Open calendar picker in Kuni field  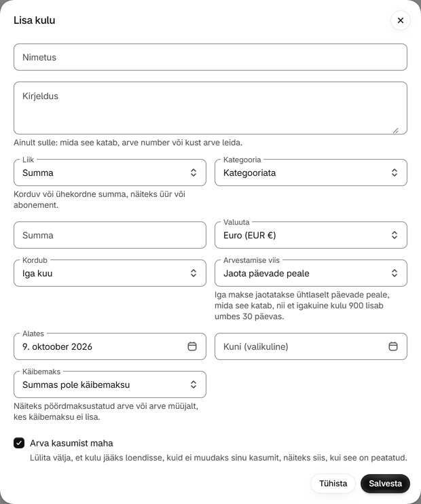pyautogui.click(x=392, y=346)
